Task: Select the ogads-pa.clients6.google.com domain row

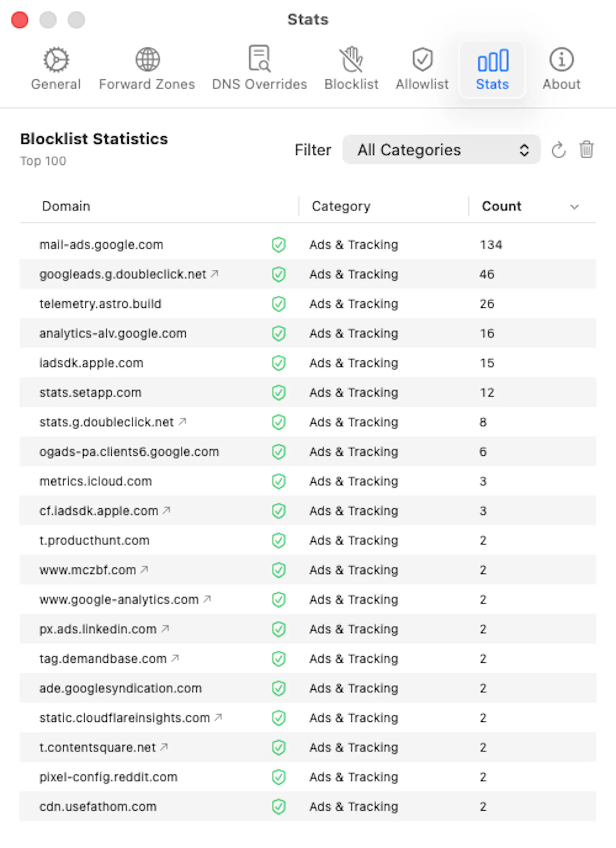Action: pos(308,452)
